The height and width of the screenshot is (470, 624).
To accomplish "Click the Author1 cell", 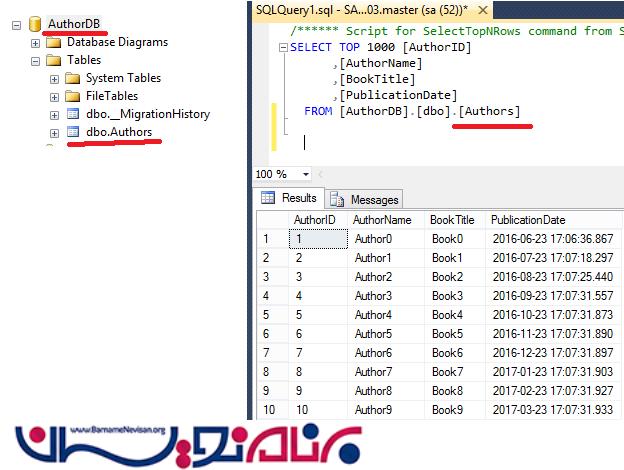I will 386,258.
